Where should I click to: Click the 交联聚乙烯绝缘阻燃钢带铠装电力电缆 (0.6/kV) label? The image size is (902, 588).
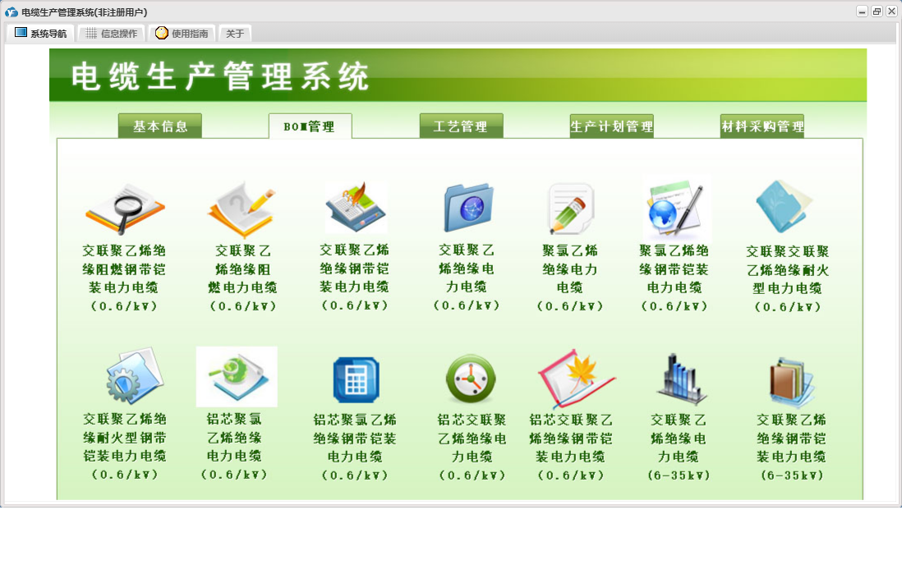(124, 278)
